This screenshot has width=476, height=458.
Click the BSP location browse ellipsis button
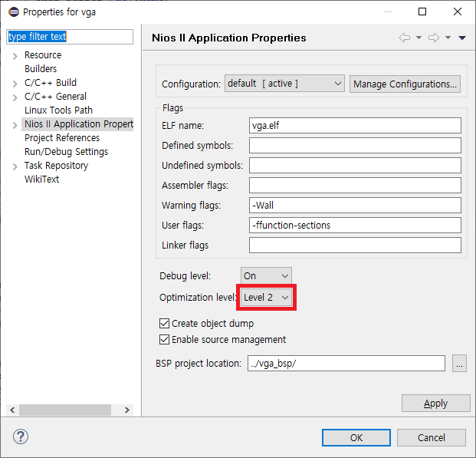pyautogui.click(x=459, y=364)
